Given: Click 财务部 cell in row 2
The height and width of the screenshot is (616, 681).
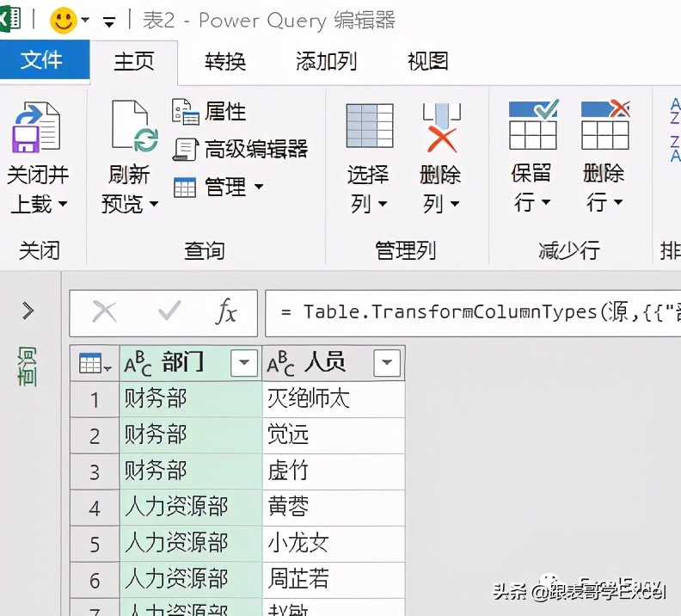Looking at the screenshot, I should [x=191, y=435].
